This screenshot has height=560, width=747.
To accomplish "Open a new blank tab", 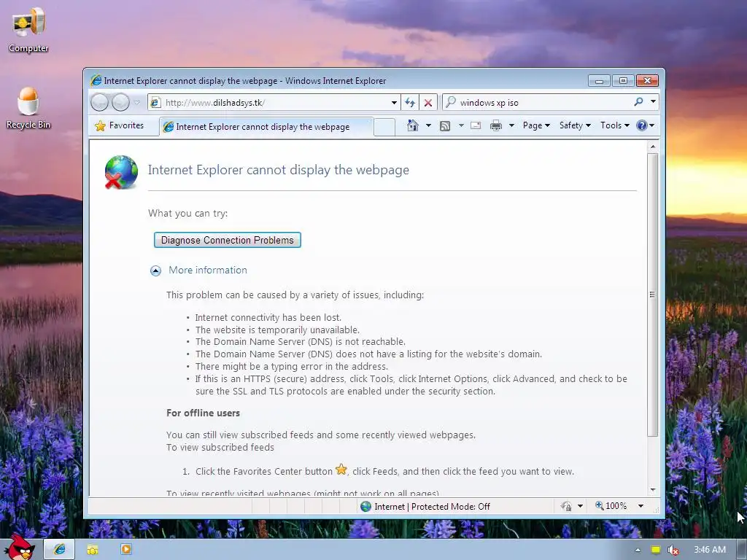I will pyautogui.click(x=384, y=127).
